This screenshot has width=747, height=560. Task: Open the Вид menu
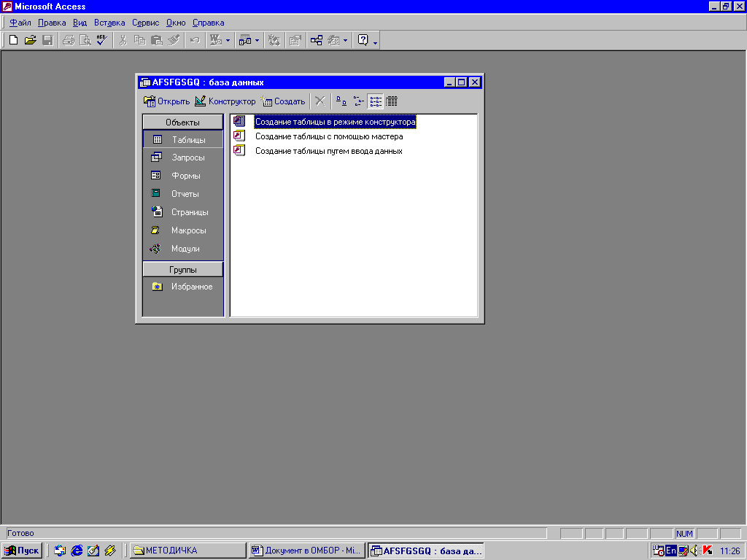pos(80,23)
